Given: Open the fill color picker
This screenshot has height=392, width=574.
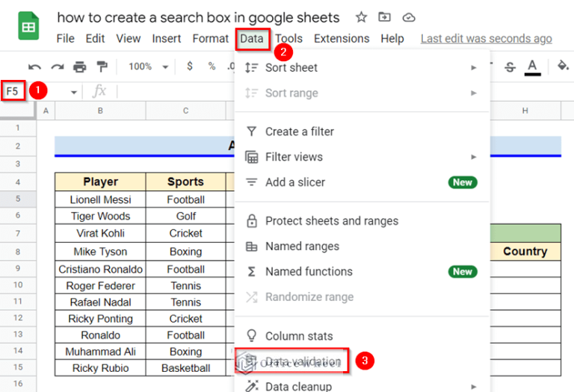Looking at the screenshot, I should click(x=563, y=66).
